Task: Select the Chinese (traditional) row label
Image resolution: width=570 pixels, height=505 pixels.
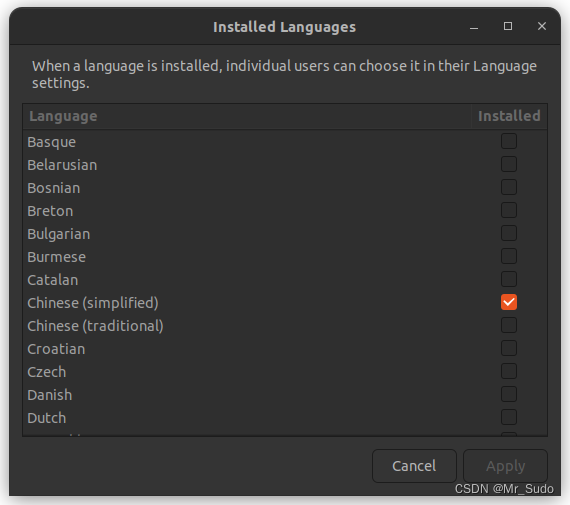Action: 96,326
